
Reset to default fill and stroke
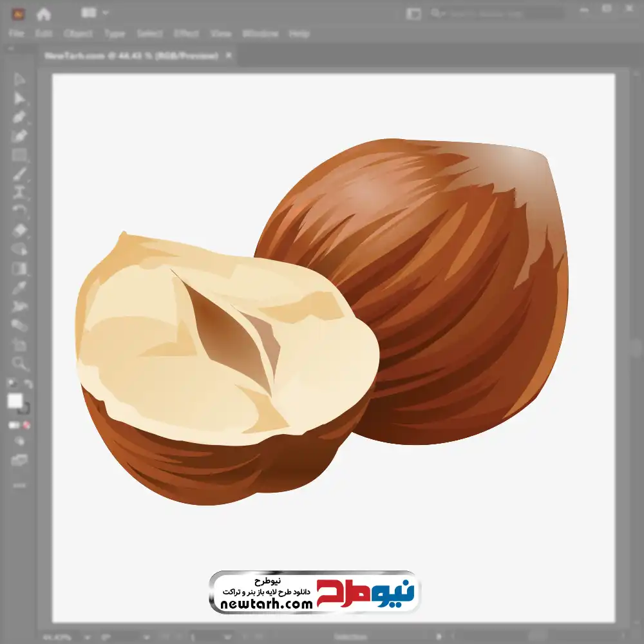[11, 384]
